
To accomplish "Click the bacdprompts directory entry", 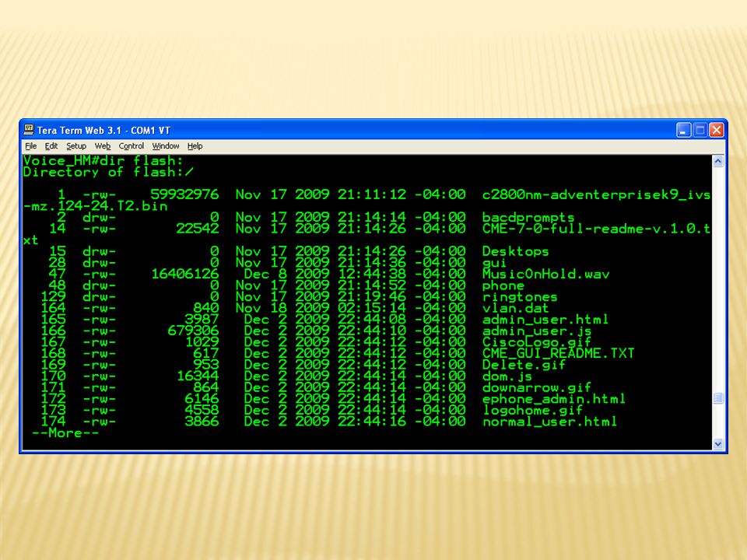I will click(528, 218).
